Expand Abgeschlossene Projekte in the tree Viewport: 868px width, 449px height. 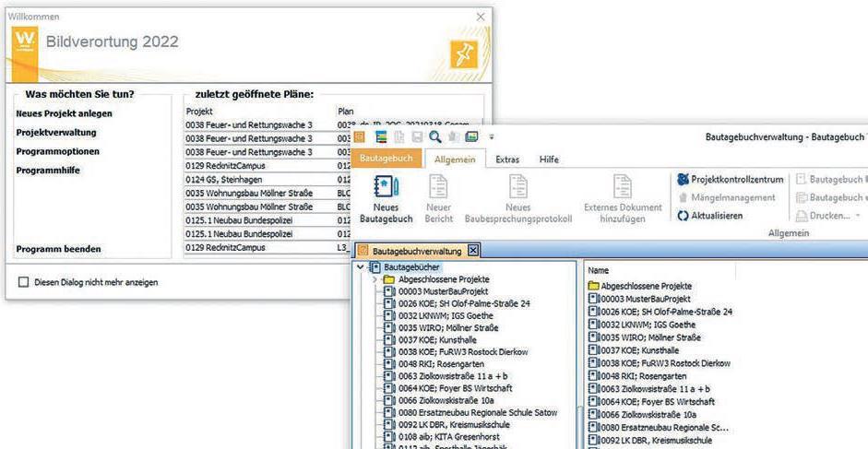point(375,279)
